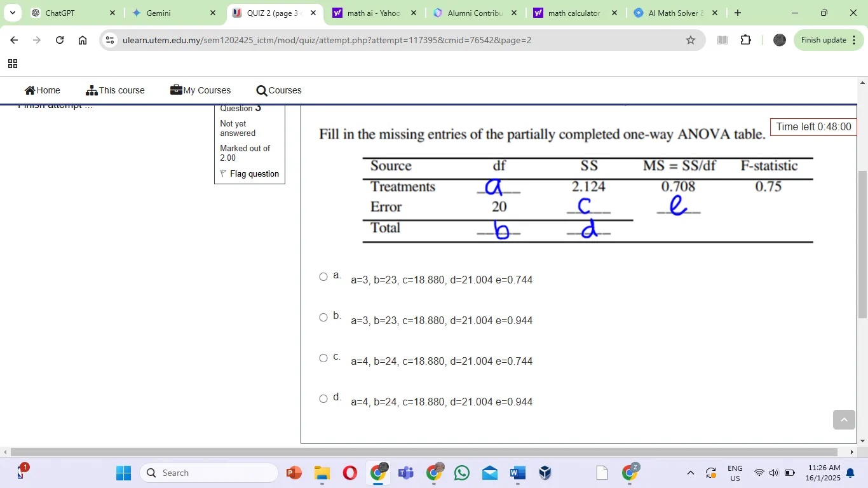Open the apps grid icon below the toolbar

tap(13, 64)
